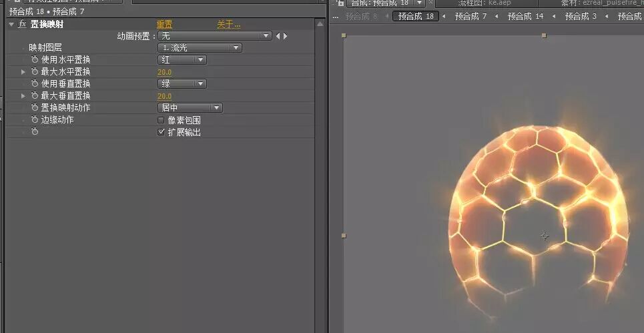
Task: Expand the 最大水平置换 property
Action: 23,72
